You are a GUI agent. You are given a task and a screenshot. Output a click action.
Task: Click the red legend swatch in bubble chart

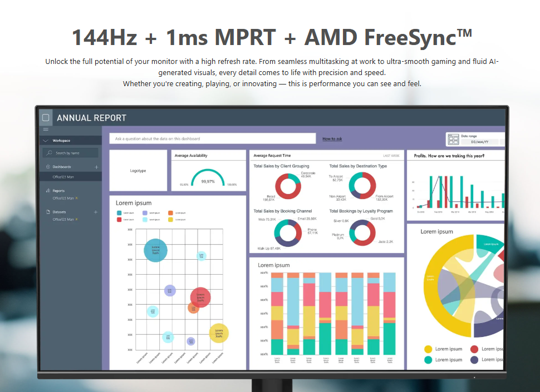coord(119,220)
